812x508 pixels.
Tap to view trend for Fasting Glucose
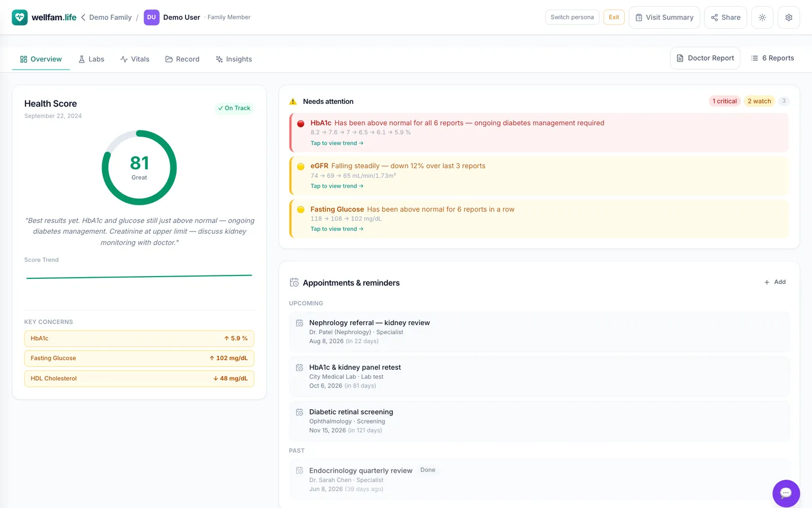point(337,229)
